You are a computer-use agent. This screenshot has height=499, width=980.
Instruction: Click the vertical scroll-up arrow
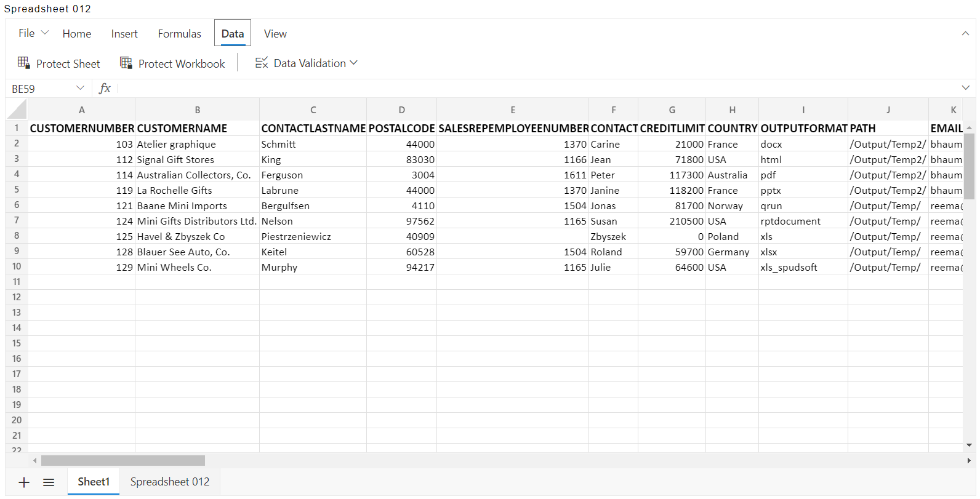[x=969, y=128]
